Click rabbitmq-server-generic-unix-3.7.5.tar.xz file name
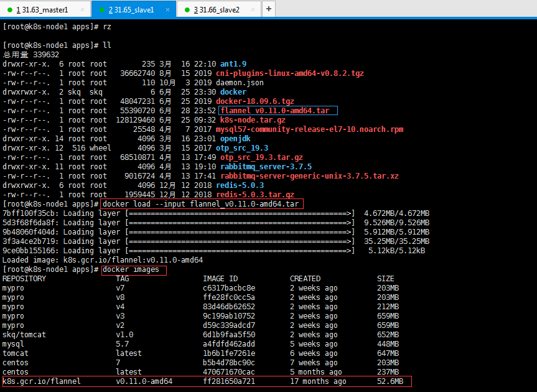 pos(310,176)
